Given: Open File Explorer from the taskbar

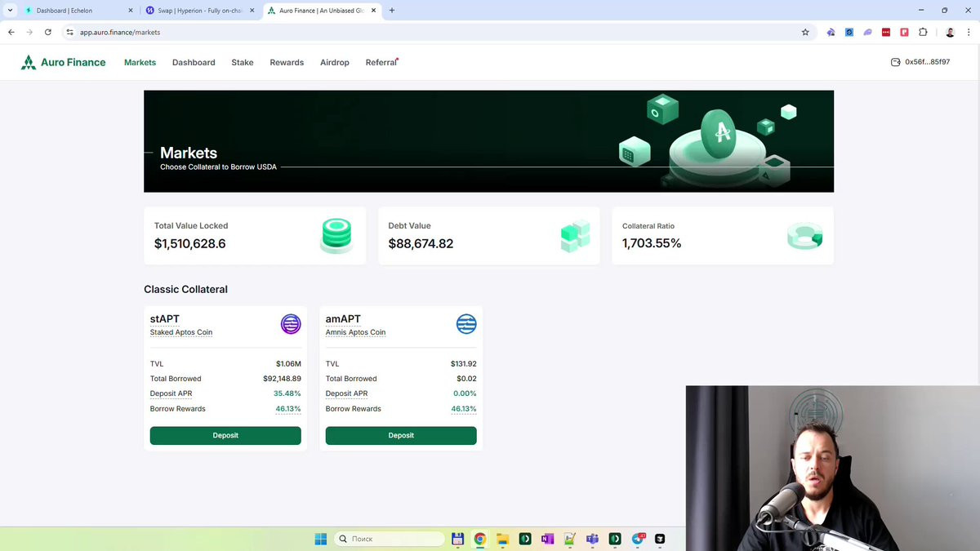Looking at the screenshot, I should click(x=502, y=539).
